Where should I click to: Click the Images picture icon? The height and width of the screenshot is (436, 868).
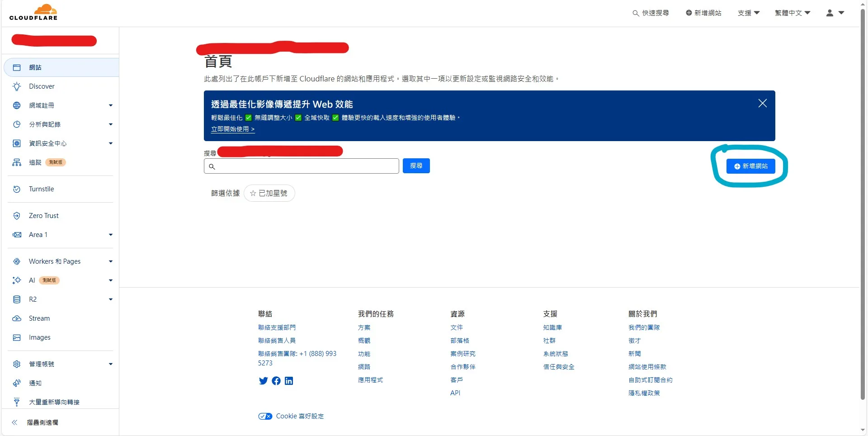tap(17, 337)
